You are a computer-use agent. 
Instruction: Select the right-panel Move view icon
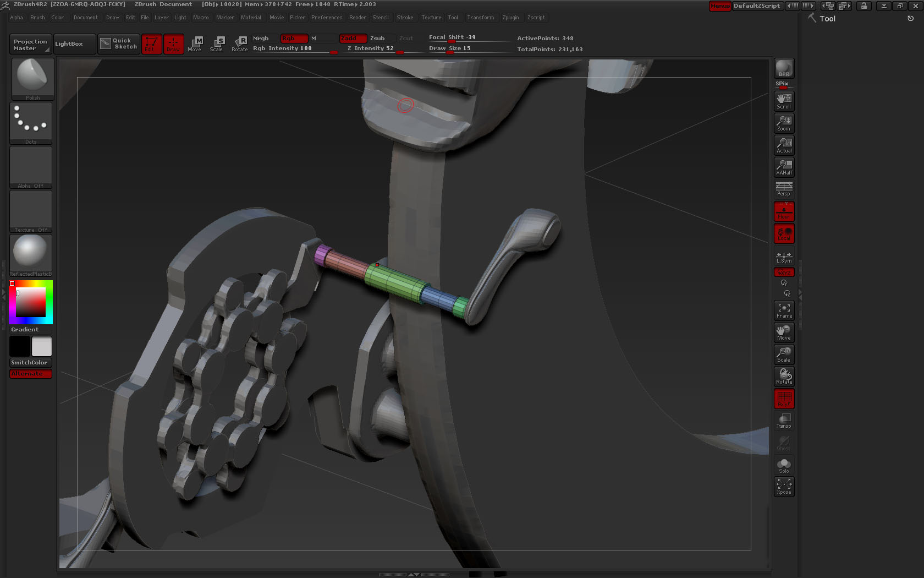784,332
